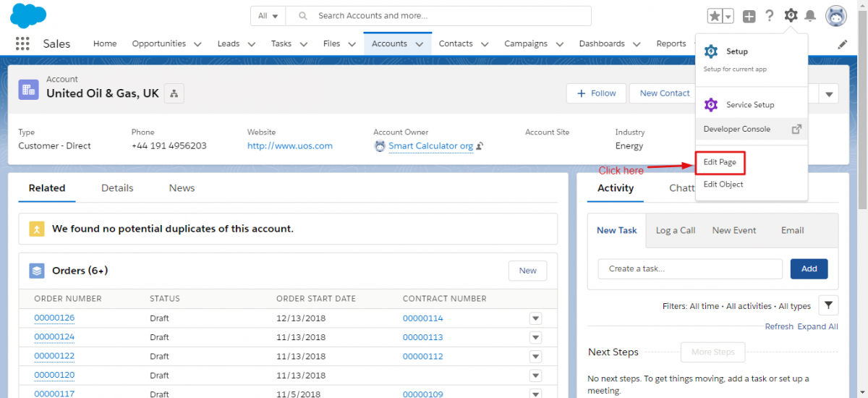Image resolution: width=868 pixels, height=398 pixels.
Task: Click the Salesforce cloud logo
Action: click(x=29, y=15)
